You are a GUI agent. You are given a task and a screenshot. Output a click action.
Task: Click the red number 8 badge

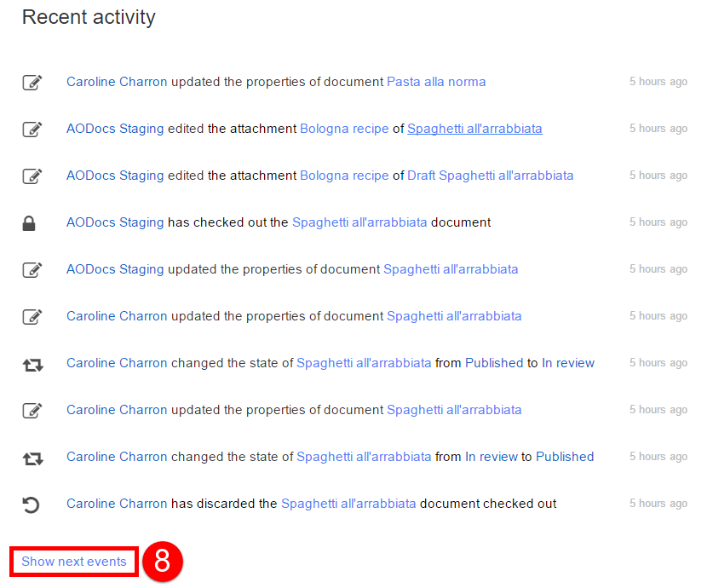click(x=163, y=562)
